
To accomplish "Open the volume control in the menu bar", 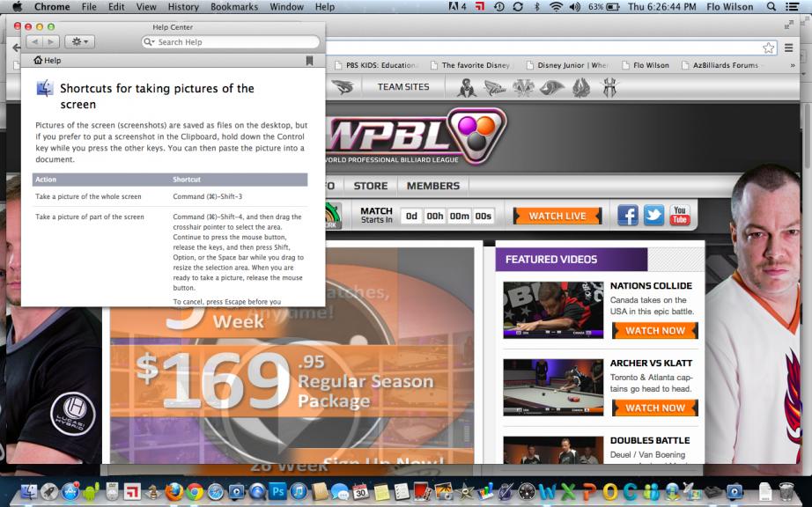I will (575, 7).
